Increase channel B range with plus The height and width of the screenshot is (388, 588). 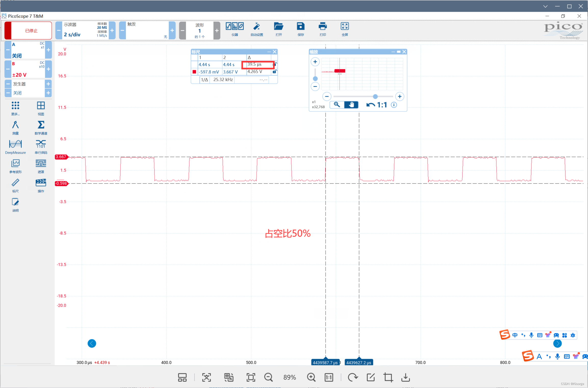[48, 69]
